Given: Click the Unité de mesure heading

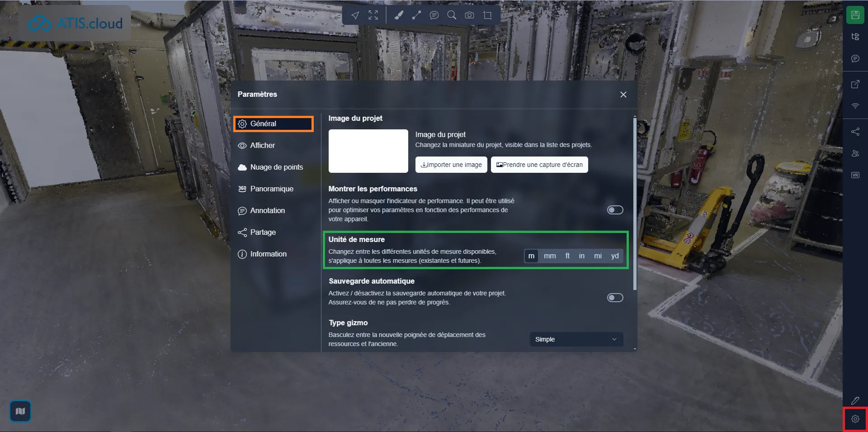Looking at the screenshot, I should (357, 239).
